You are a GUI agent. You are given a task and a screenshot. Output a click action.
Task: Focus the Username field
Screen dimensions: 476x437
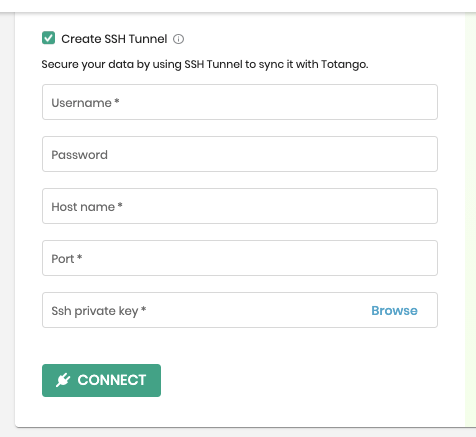click(x=240, y=102)
